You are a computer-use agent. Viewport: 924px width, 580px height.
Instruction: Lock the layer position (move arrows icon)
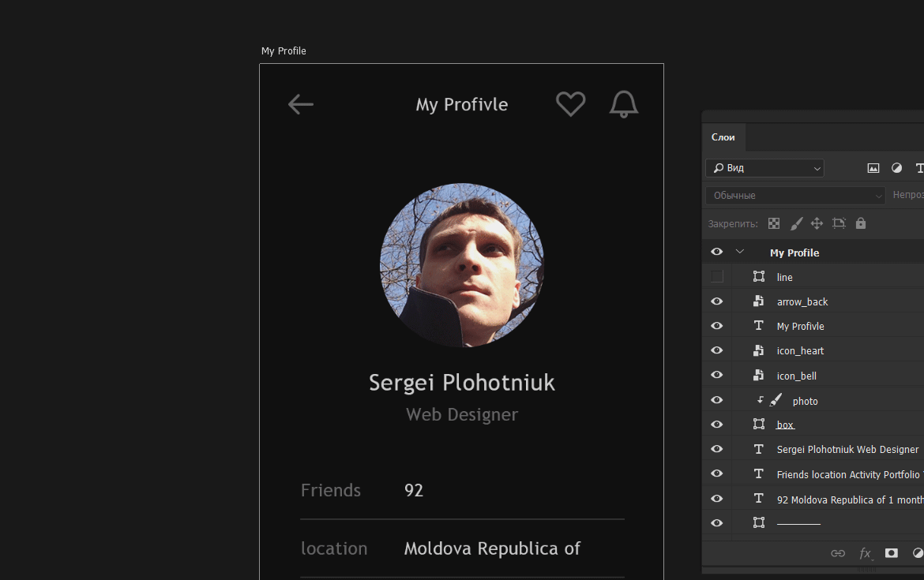click(x=817, y=223)
